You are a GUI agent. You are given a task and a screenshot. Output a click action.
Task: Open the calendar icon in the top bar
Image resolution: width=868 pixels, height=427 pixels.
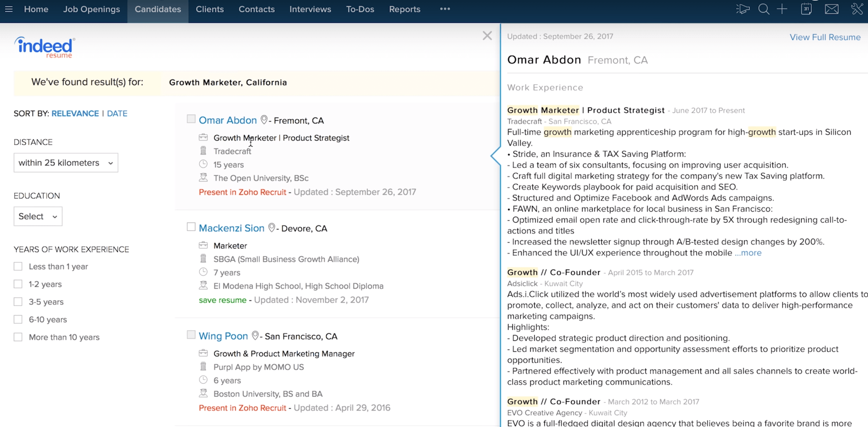point(806,9)
